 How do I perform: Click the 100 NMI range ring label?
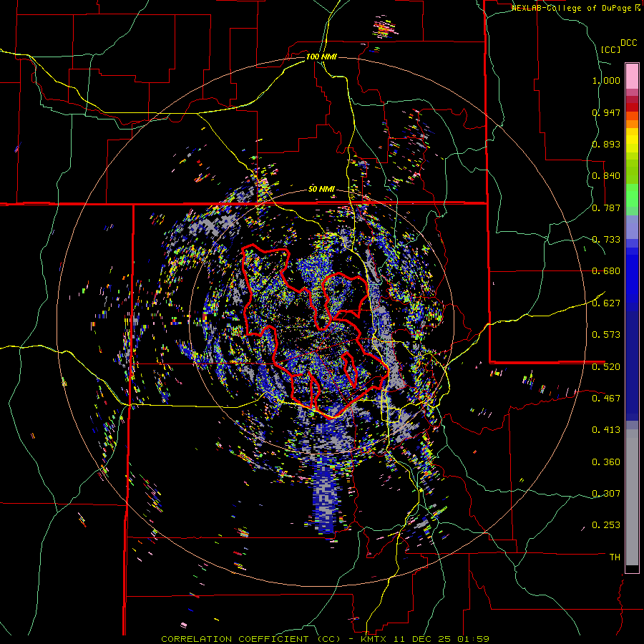pyautogui.click(x=321, y=57)
